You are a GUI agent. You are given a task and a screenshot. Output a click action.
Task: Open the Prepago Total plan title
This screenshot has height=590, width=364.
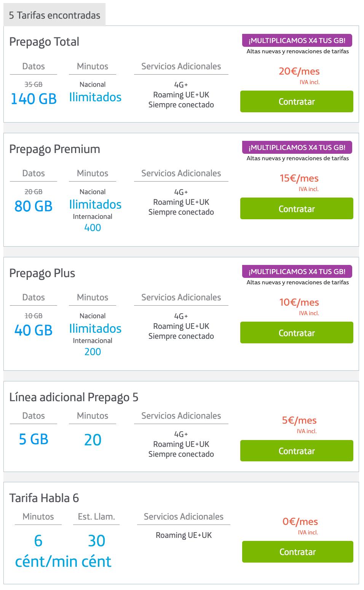(x=44, y=42)
